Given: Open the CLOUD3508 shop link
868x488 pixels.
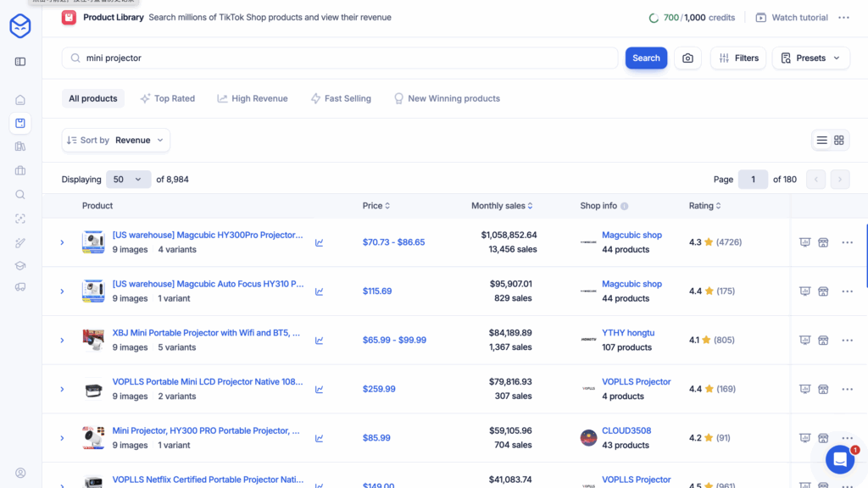Looking at the screenshot, I should point(626,431).
